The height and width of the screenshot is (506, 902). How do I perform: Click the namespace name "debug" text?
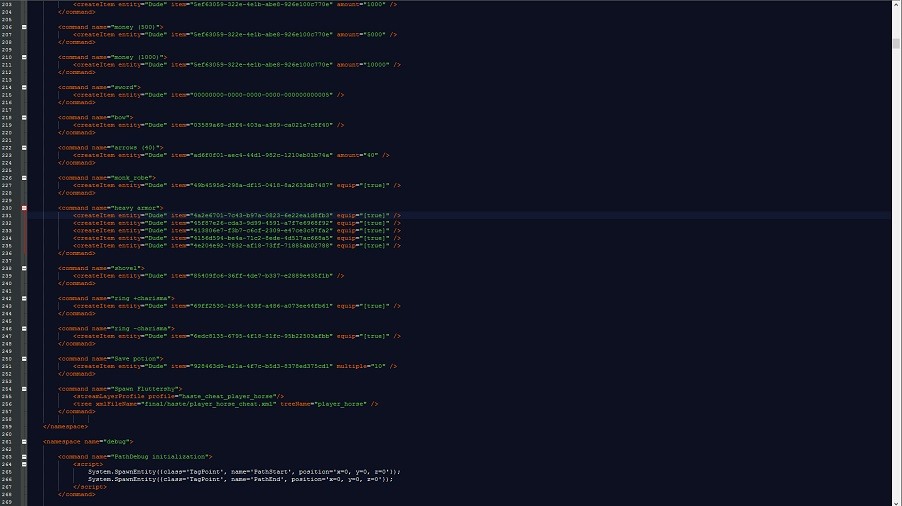(117, 442)
